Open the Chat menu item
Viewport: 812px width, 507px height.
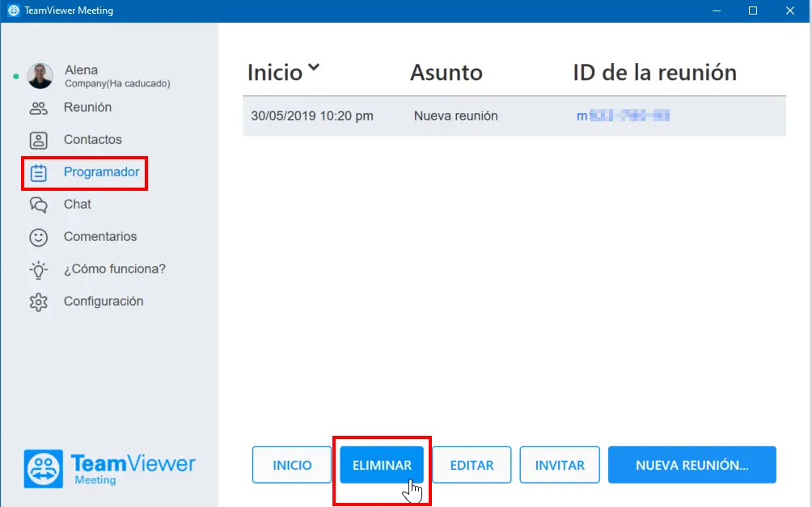(77, 205)
